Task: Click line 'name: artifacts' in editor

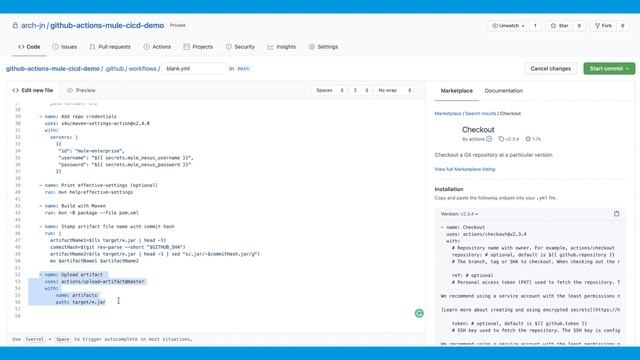Action: coord(76,295)
